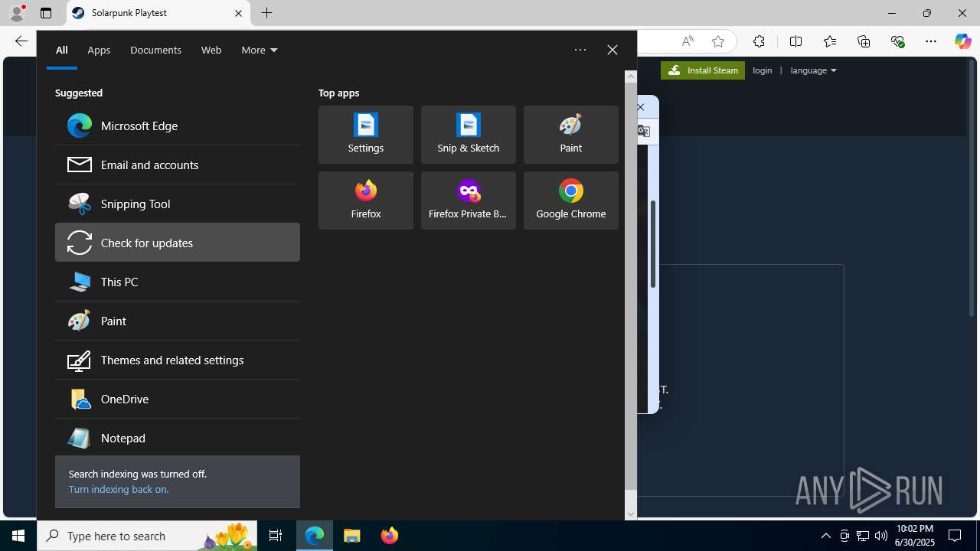Screen dimensions: 980x551
Task: Show hidden system tray icons
Action: coord(825,536)
